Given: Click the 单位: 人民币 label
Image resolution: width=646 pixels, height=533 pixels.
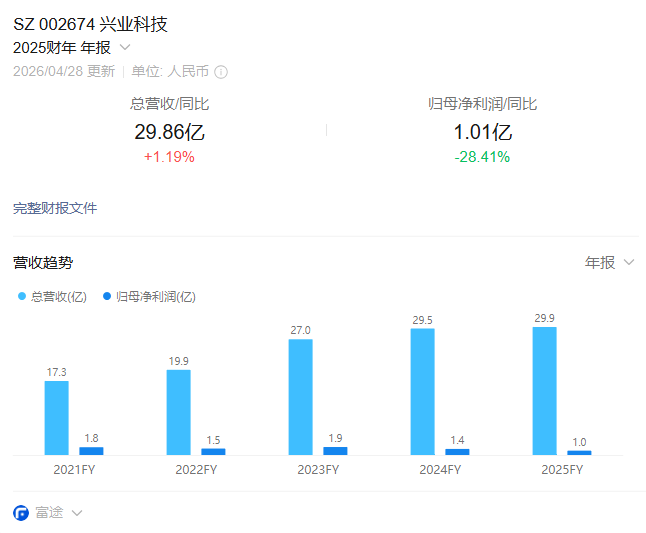Looking at the screenshot, I should point(170,71).
